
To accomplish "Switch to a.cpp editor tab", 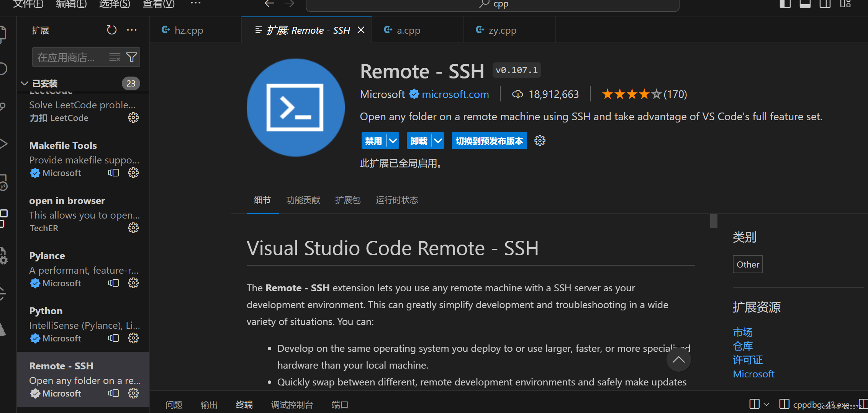I will click(x=418, y=30).
